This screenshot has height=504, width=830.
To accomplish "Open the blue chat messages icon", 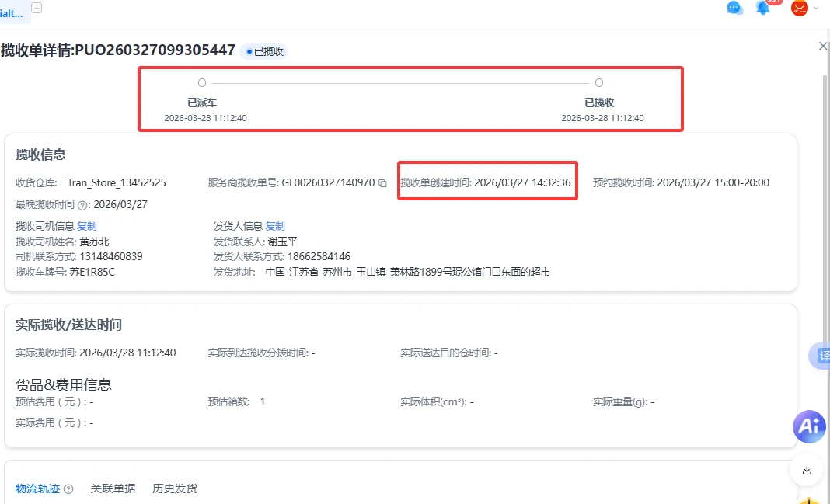I will coord(734,8).
